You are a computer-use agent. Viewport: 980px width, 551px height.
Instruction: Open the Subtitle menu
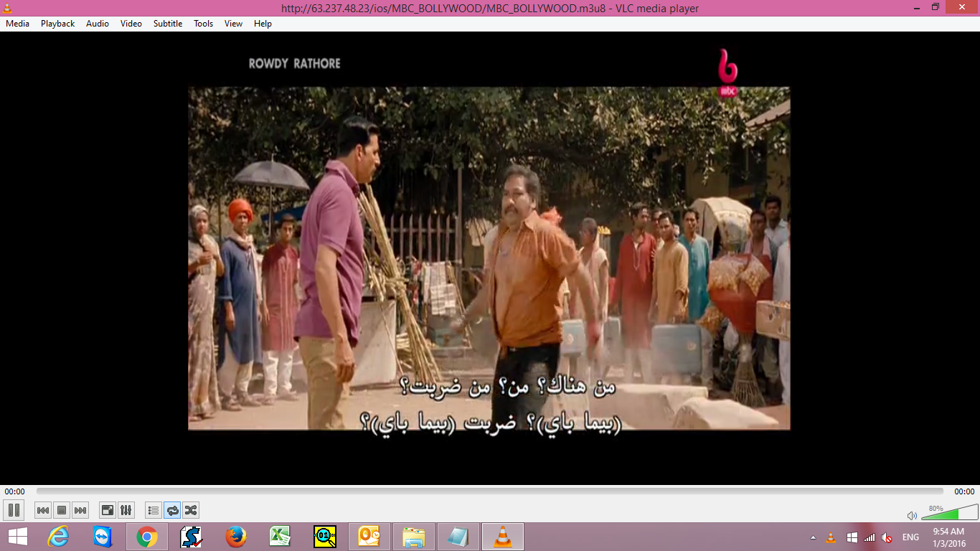click(x=168, y=24)
